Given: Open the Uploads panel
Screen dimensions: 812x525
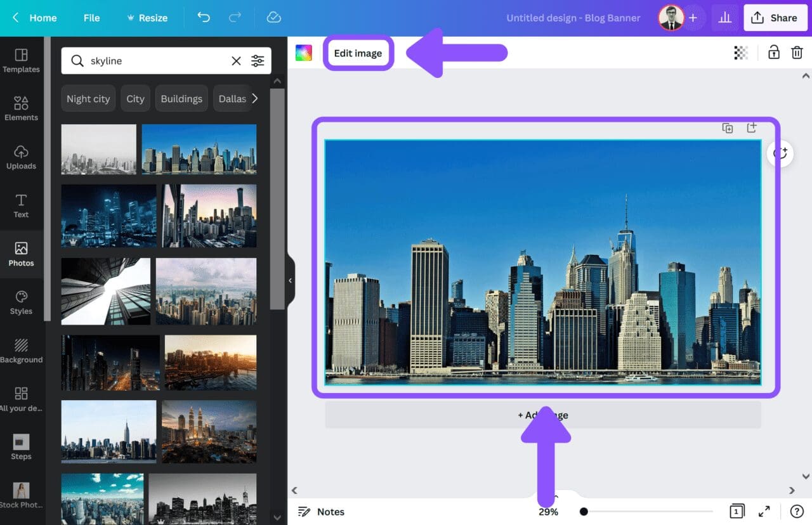Looking at the screenshot, I should [x=21, y=157].
